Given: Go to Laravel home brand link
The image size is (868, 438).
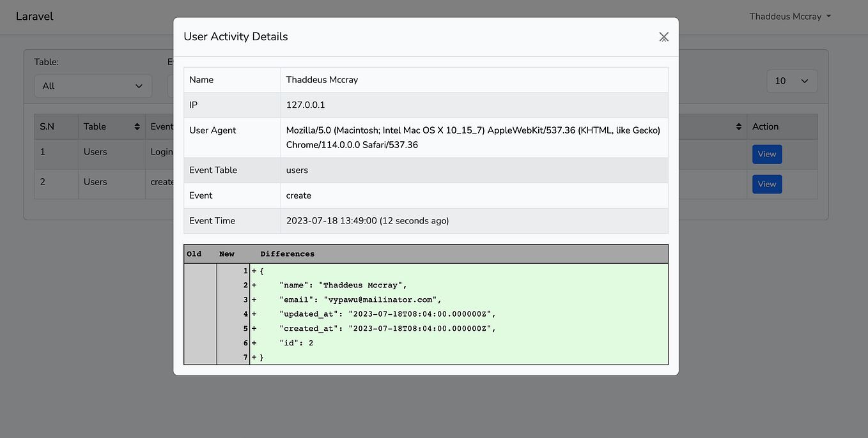Looking at the screenshot, I should 35,17.
